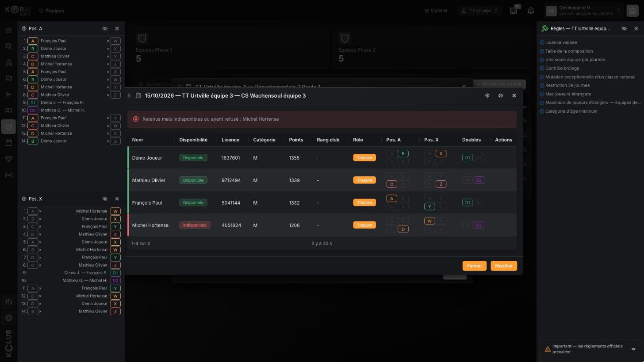The height and width of the screenshot is (362, 644).
Task: Open the trophy icon in left sidebar
Action: click(x=8, y=159)
